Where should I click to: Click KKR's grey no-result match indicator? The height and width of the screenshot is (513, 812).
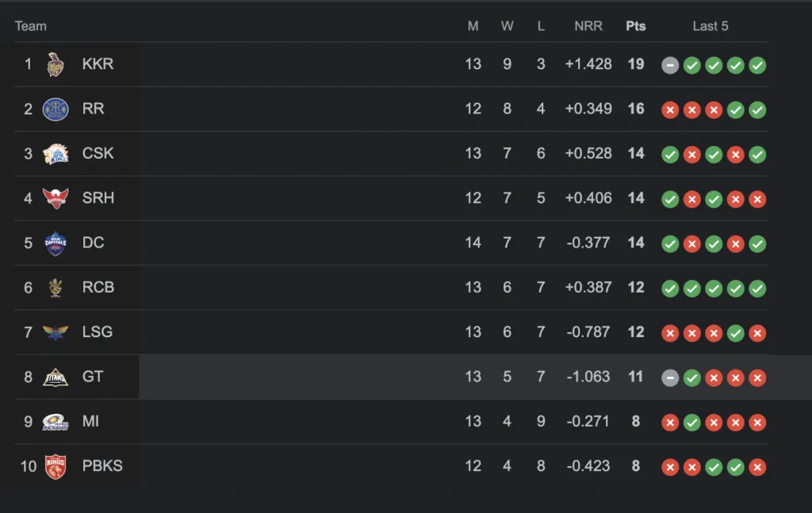[x=670, y=65]
